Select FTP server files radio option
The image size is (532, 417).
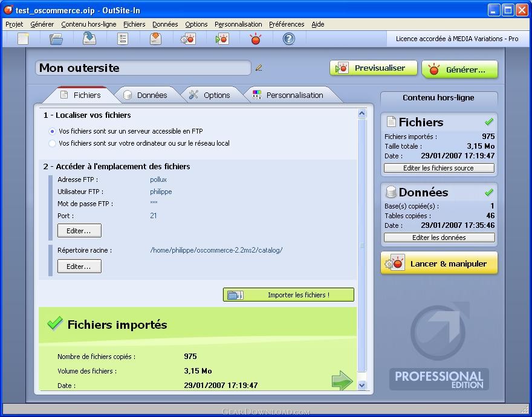click(52, 131)
